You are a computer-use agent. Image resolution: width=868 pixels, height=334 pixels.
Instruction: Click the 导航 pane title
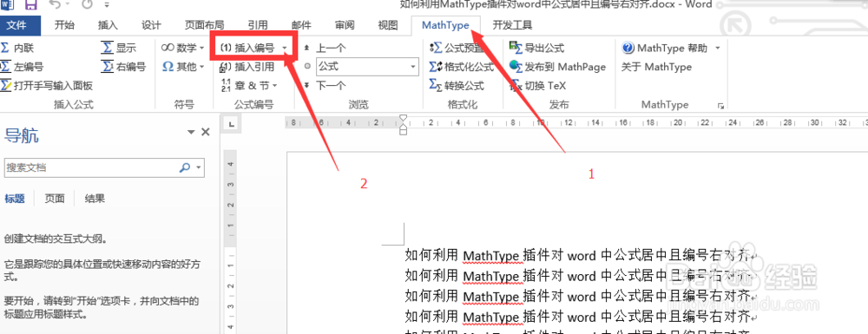(21, 135)
